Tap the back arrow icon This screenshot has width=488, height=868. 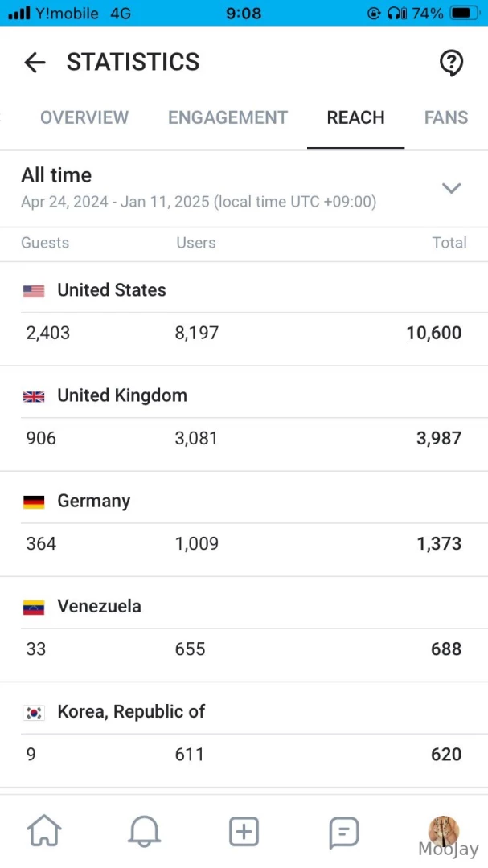point(35,62)
